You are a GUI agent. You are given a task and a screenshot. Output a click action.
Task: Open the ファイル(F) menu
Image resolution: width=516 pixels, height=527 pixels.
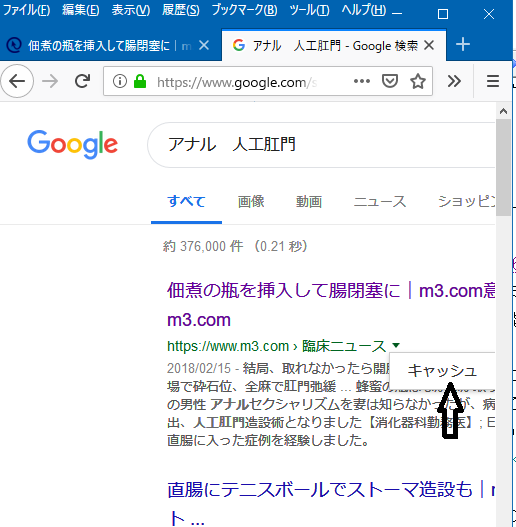(x=26, y=10)
